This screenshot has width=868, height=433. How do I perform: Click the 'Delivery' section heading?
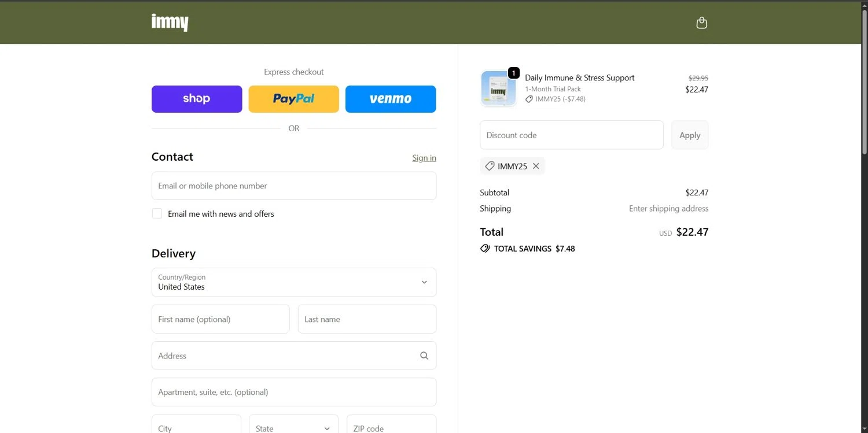pos(174,253)
